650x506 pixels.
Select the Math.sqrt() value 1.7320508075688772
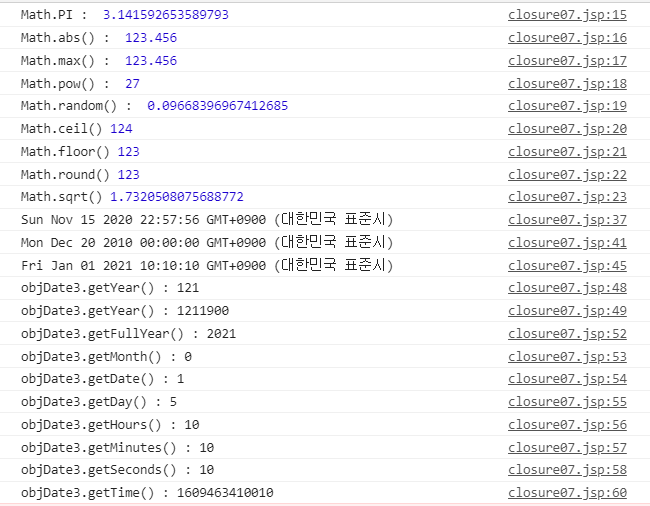[x=177, y=197]
